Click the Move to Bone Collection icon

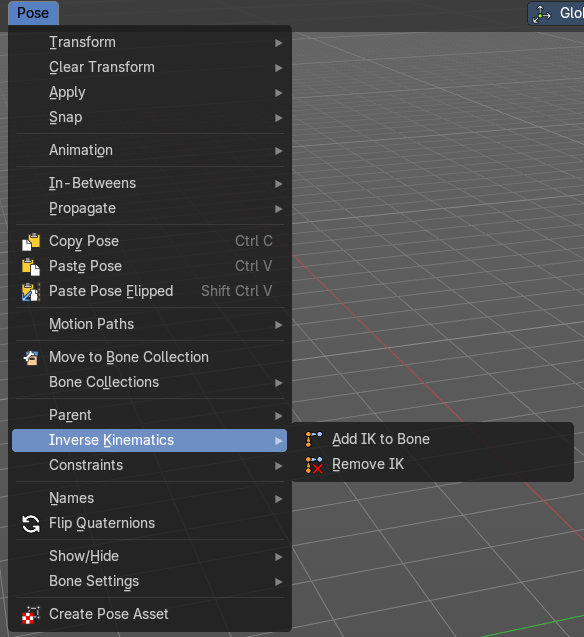click(x=31, y=358)
